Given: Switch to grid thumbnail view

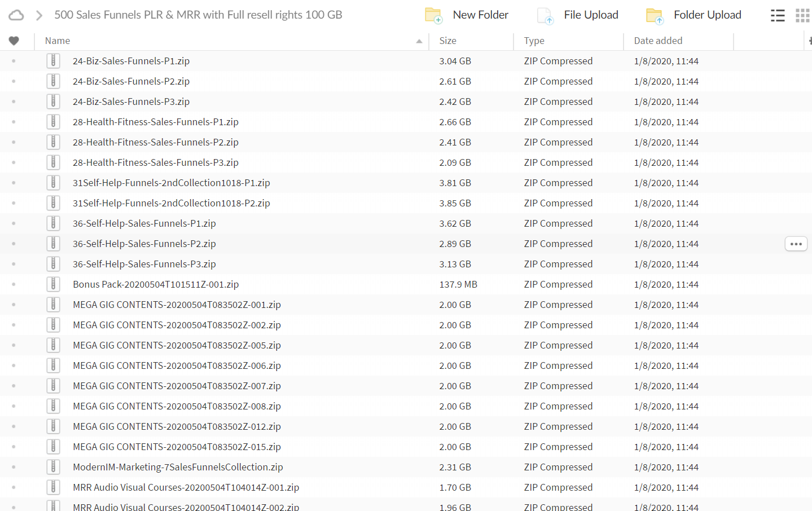Looking at the screenshot, I should [802, 15].
